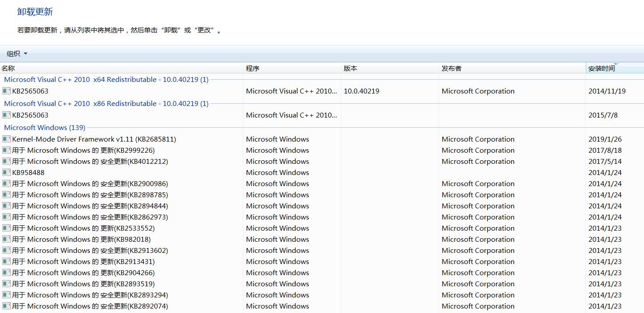Click the update icon for KB2904266

6,272
